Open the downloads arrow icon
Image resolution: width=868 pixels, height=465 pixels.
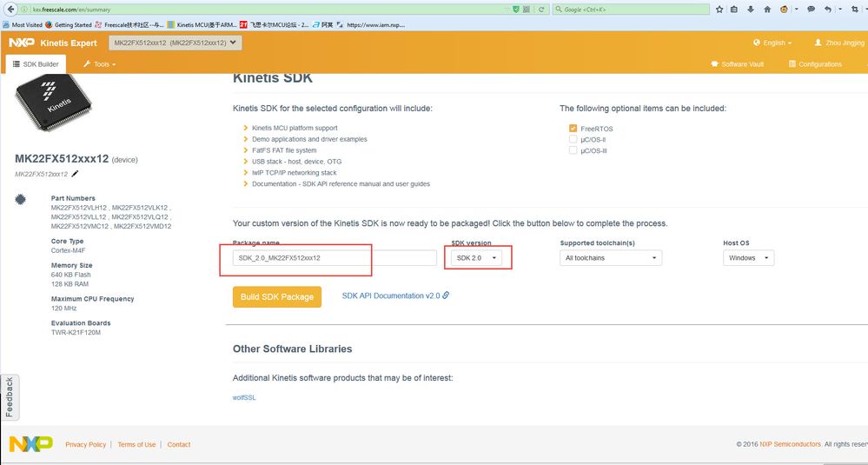751,10
